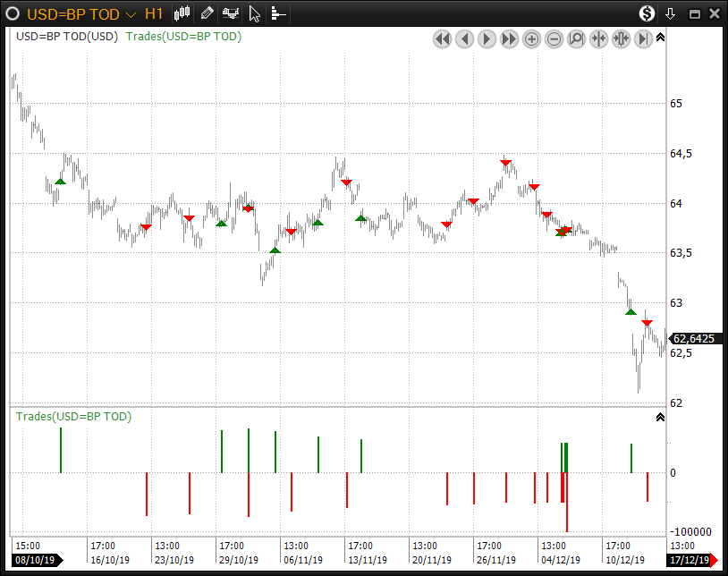
Task: Collapse the Trades indicator panel
Action: tap(660, 417)
